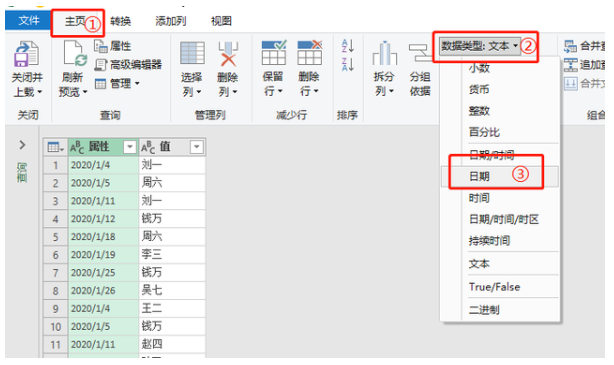Switch to the 转换 tab

click(121, 21)
